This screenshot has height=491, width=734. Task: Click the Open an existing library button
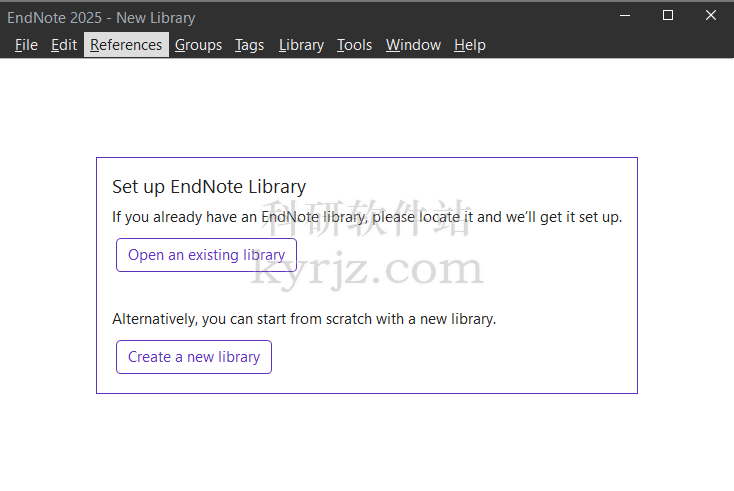pyautogui.click(x=206, y=255)
